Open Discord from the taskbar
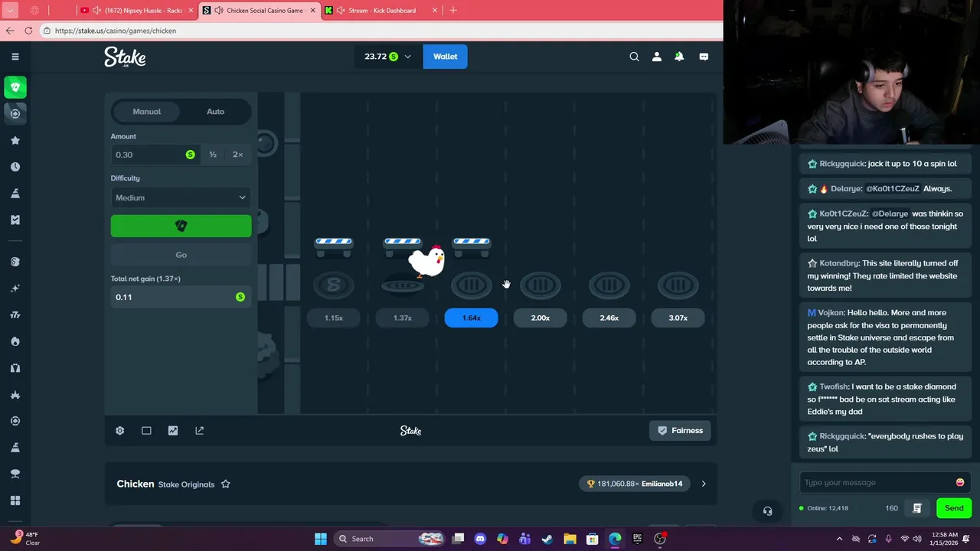Screen dimensions: 980x551 (480, 539)
